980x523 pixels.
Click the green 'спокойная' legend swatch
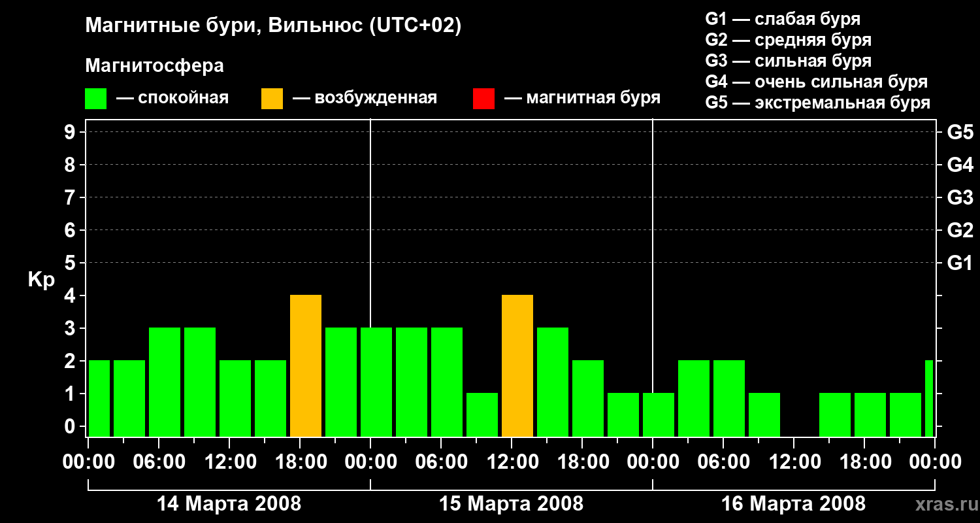[96, 99]
